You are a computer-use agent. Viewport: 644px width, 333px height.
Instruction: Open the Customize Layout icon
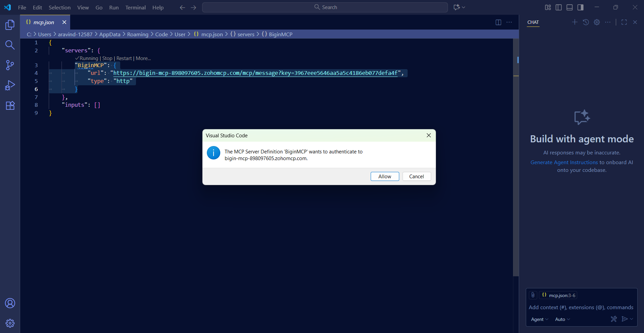(x=548, y=7)
